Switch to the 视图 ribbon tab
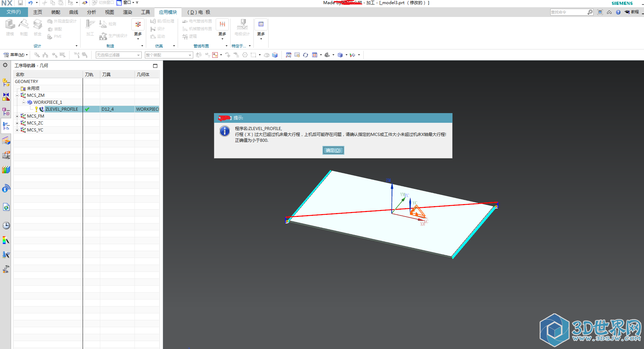644x349 pixels. point(110,12)
